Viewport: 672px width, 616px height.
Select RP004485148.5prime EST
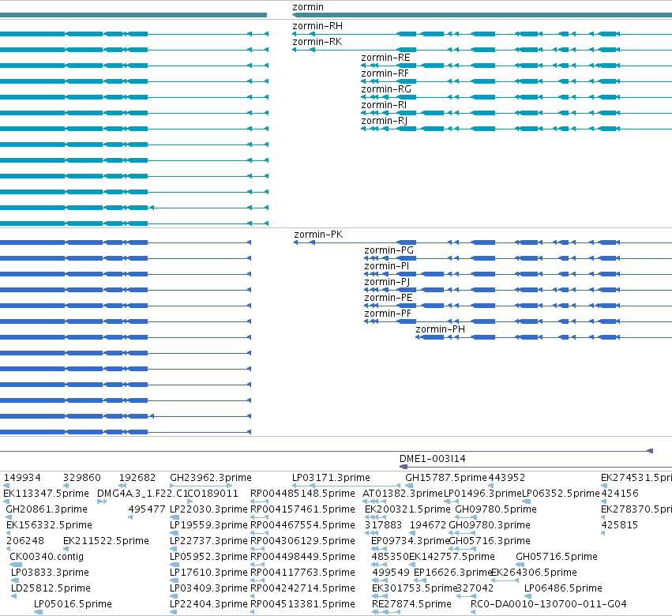click(x=302, y=494)
